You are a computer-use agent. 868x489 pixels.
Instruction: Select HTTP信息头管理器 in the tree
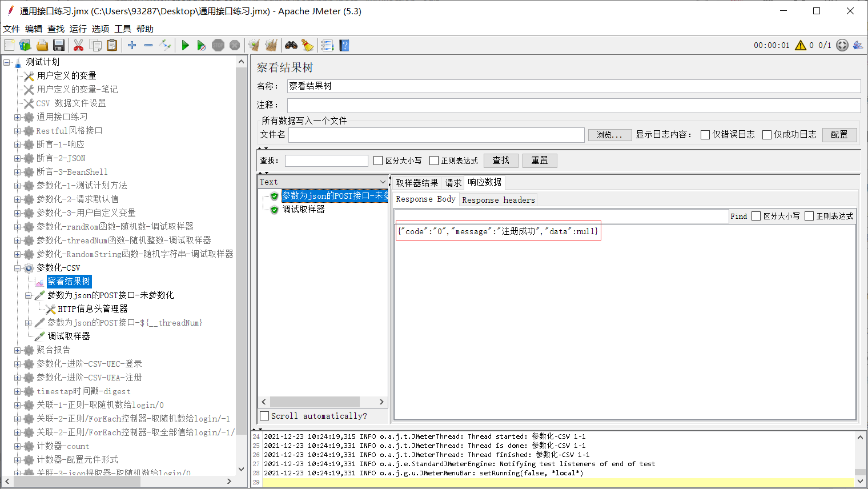[93, 309]
